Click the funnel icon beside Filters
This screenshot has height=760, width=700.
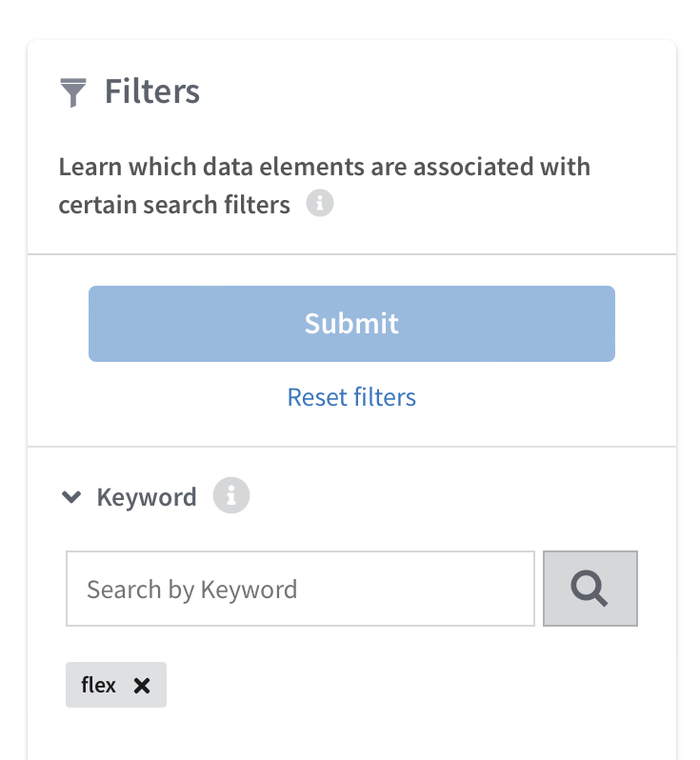click(73, 92)
